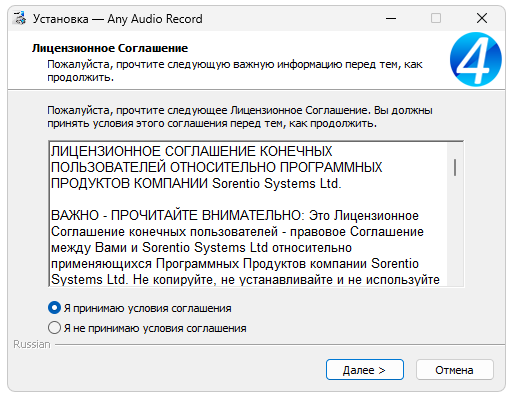Click the 'Russian' language label

(32, 344)
